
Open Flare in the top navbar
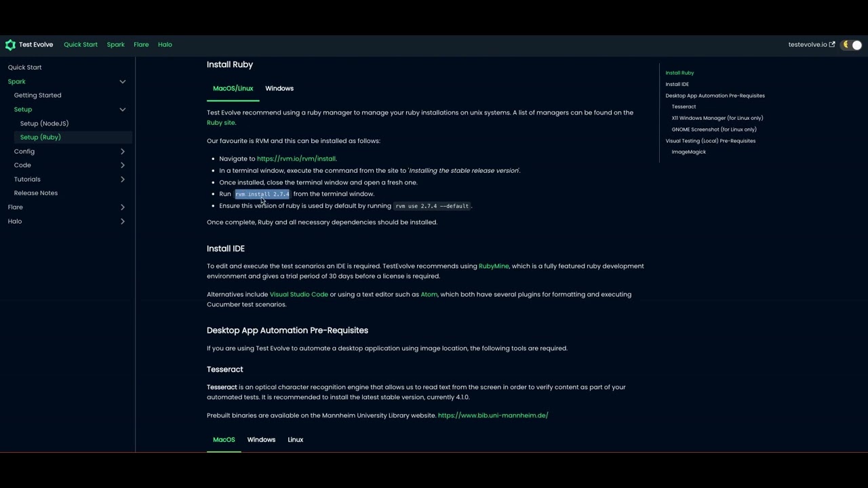[141, 45]
